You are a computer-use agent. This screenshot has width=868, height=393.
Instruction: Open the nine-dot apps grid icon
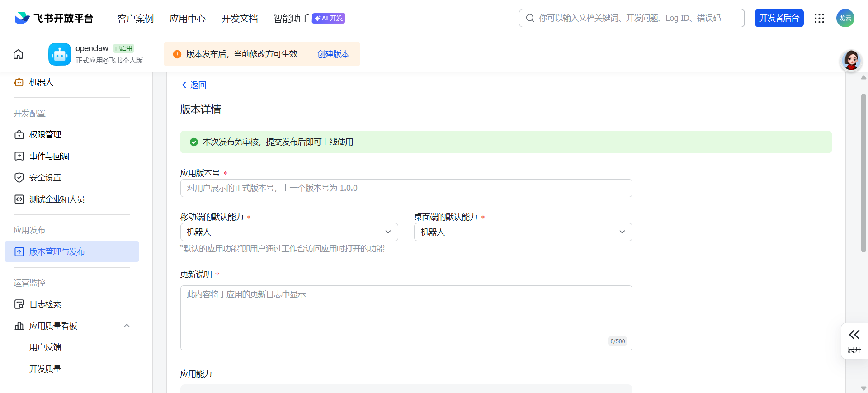819,18
